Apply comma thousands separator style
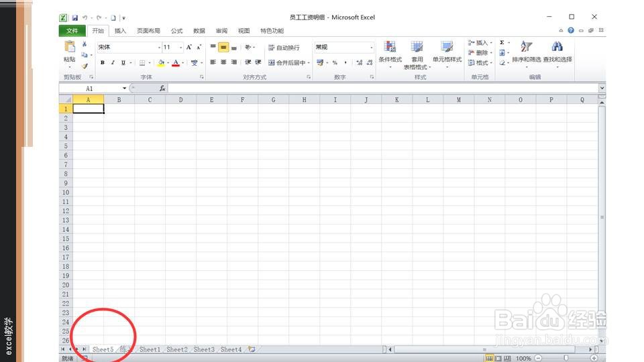The height and width of the screenshot is (362, 644). (x=345, y=63)
